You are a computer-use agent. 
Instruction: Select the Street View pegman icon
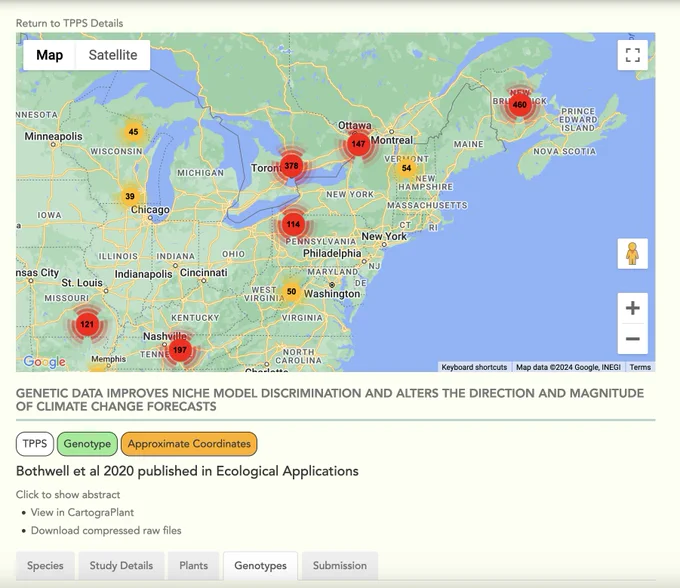click(632, 253)
